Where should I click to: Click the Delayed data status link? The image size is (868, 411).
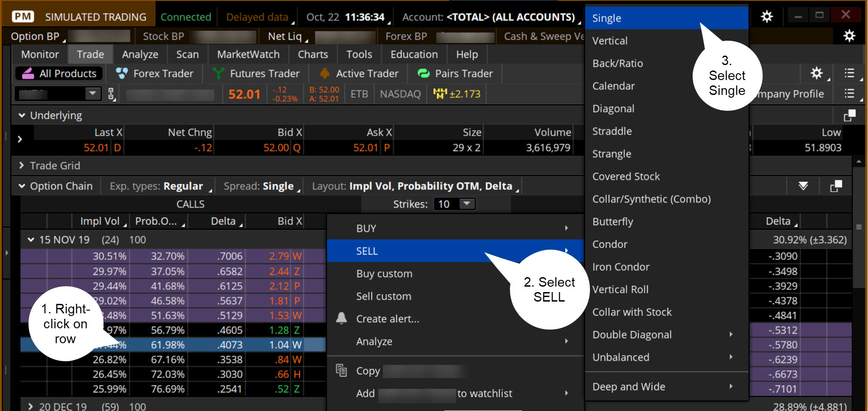pyautogui.click(x=257, y=17)
